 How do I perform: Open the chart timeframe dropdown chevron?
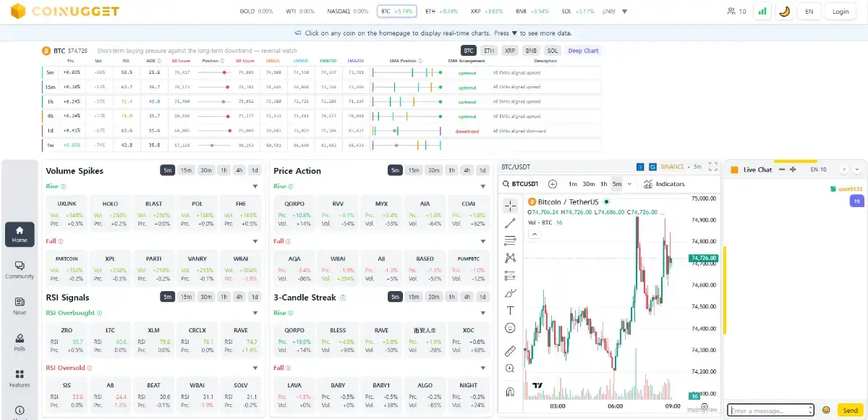pyautogui.click(x=629, y=184)
